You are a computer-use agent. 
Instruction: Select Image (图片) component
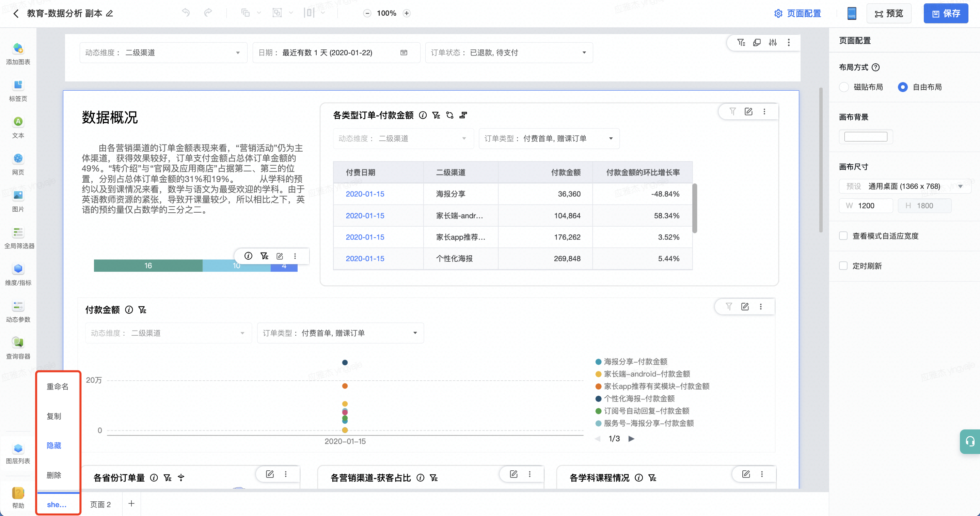[18, 201]
